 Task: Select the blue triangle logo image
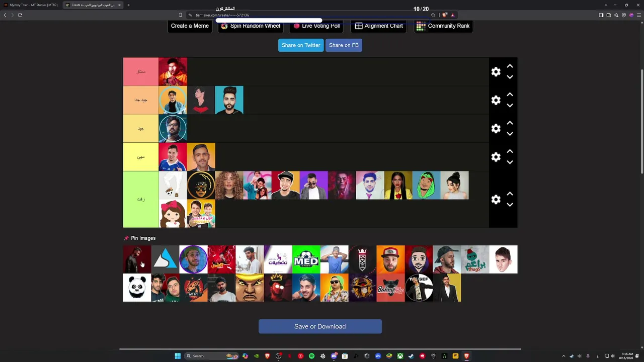pyautogui.click(x=166, y=259)
